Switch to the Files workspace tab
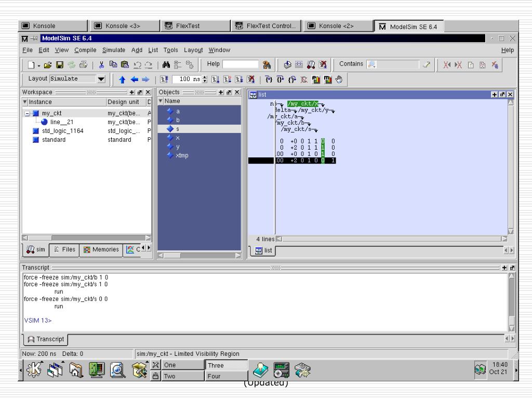The width and height of the screenshot is (532, 399). (x=64, y=250)
